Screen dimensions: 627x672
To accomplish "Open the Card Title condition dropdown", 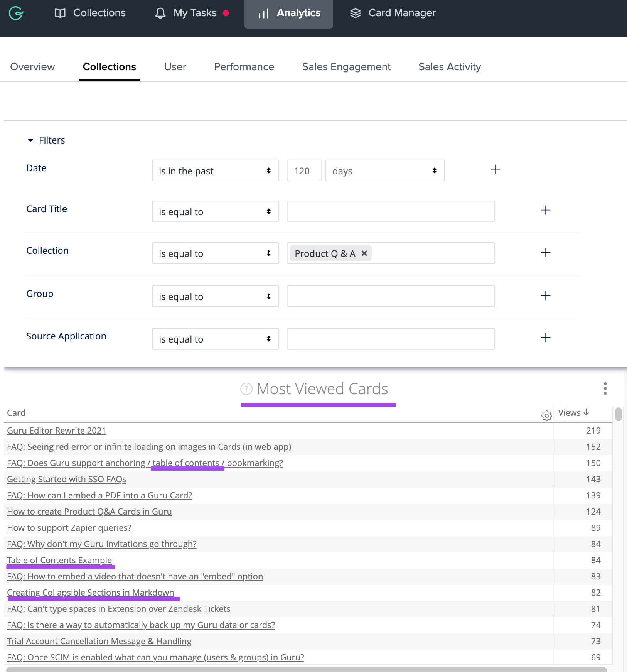I will [215, 211].
